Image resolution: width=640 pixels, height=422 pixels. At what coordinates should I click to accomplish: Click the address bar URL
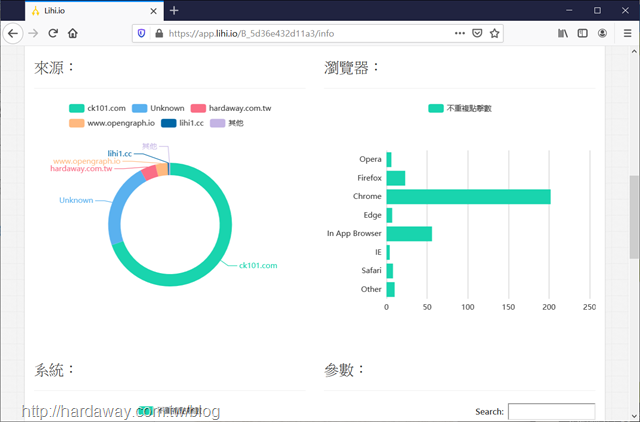[x=251, y=33]
